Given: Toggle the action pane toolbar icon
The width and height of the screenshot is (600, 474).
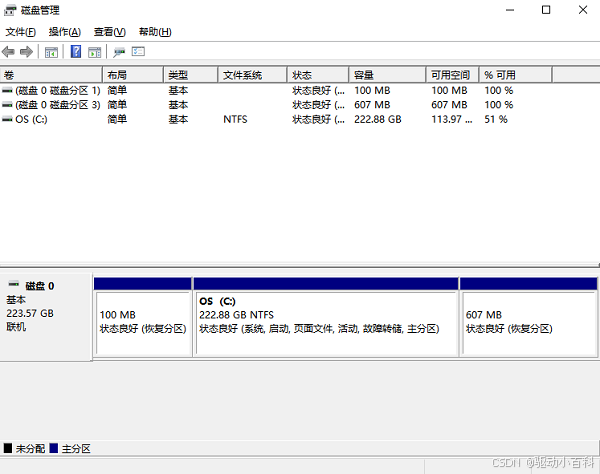Looking at the screenshot, I should click(x=95, y=52).
